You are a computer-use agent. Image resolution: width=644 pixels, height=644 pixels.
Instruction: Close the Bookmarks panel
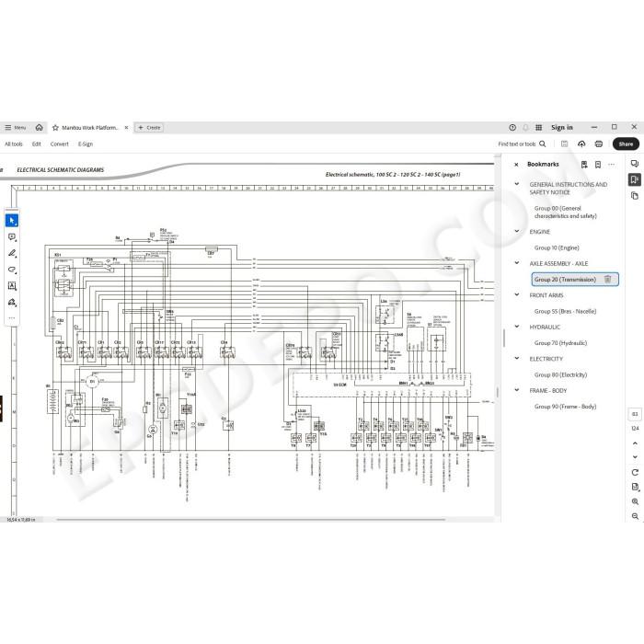(x=516, y=165)
